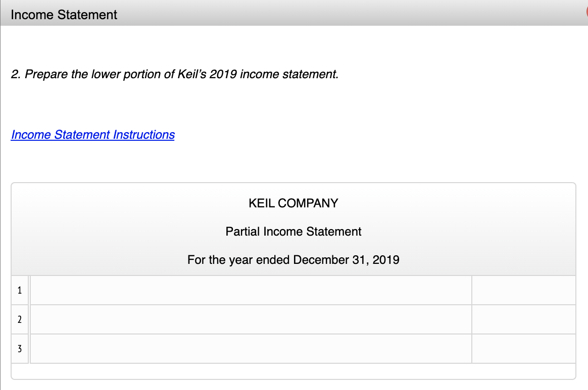
Task: Select row number 3 in the statement
Action: pos(19,348)
